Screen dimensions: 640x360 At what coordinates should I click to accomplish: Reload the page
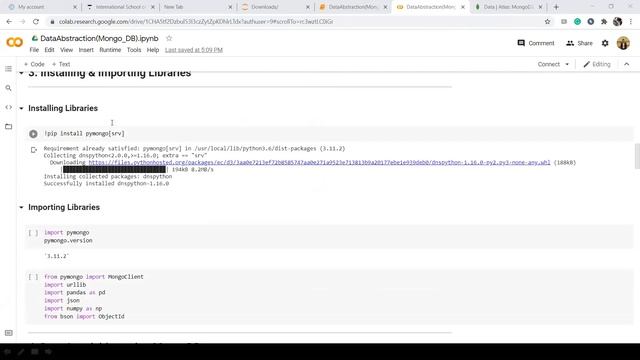pos(36,22)
